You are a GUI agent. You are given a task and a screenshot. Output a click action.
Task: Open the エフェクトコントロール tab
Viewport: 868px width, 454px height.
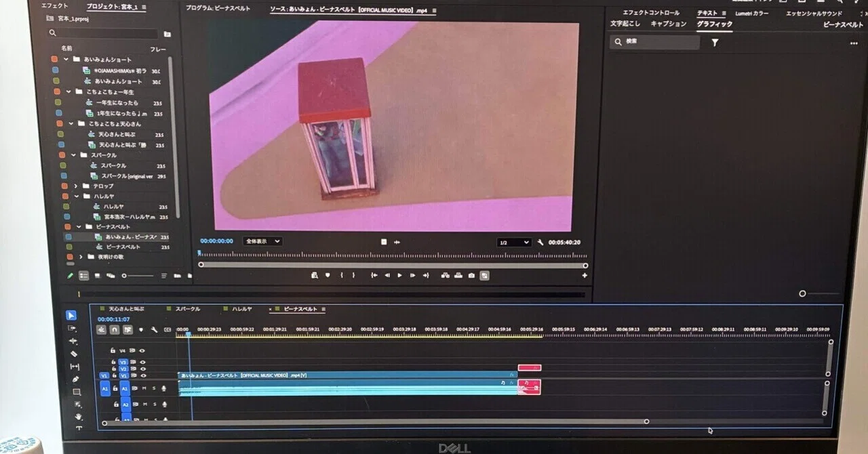[651, 13]
